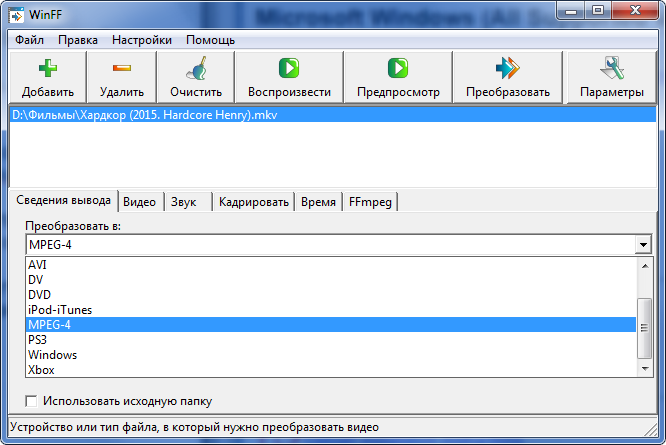Click the format list scrollbar thumb
Screen dimensions: 666x445
(645, 328)
